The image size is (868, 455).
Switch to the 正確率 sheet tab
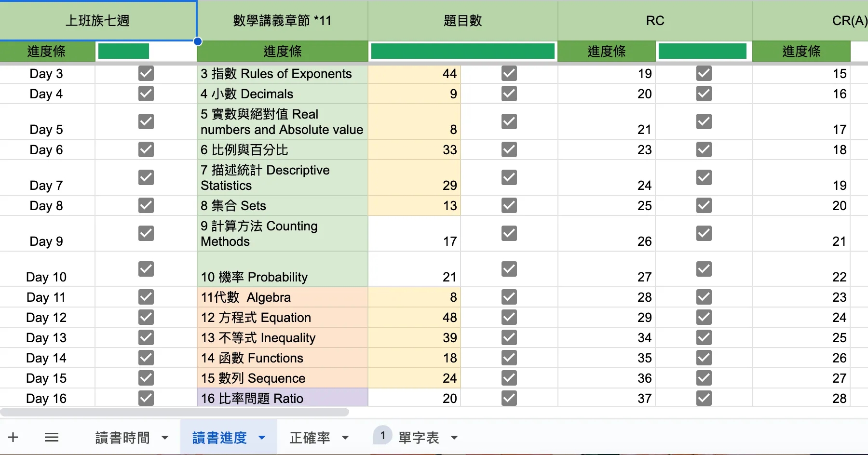coord(310,438)
